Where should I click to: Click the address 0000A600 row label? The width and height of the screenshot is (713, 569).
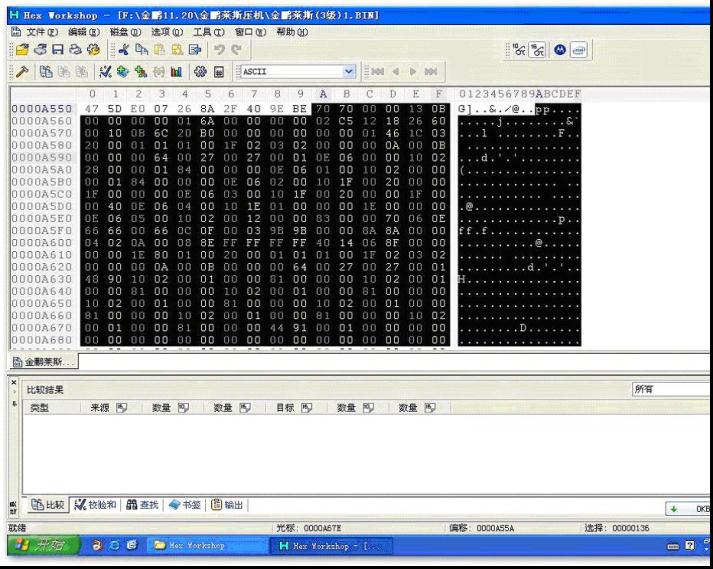point(42,242)
